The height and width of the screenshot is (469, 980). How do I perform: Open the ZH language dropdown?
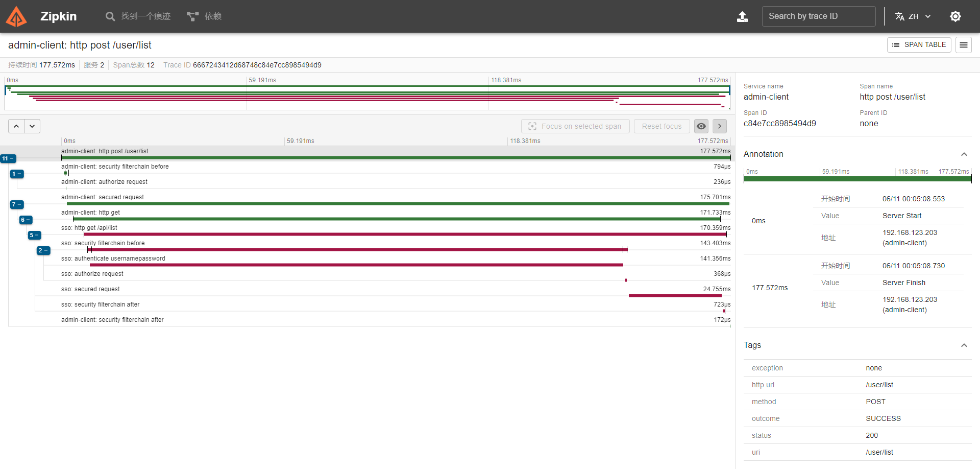click(913, 16)
